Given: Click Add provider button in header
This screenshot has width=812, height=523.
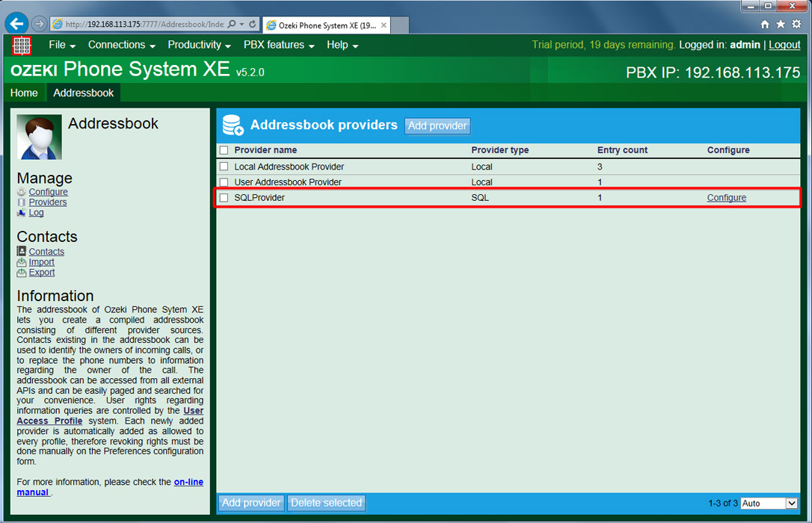Looking at the screenshot, I should [437, 126].
